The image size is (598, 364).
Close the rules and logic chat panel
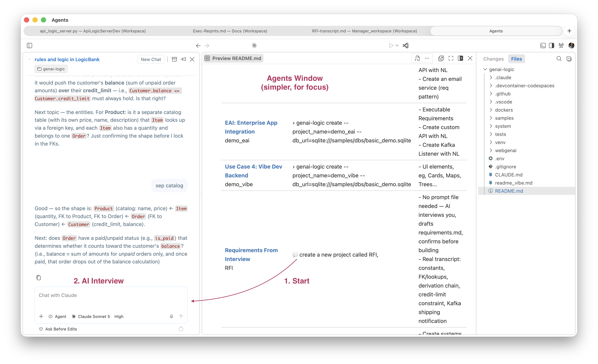click(192, 59)
